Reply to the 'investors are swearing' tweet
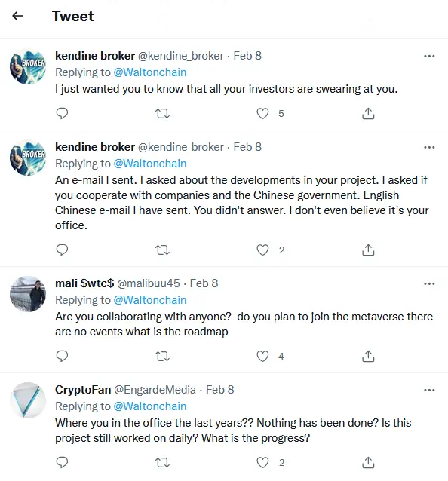 (x=62, y=114)
